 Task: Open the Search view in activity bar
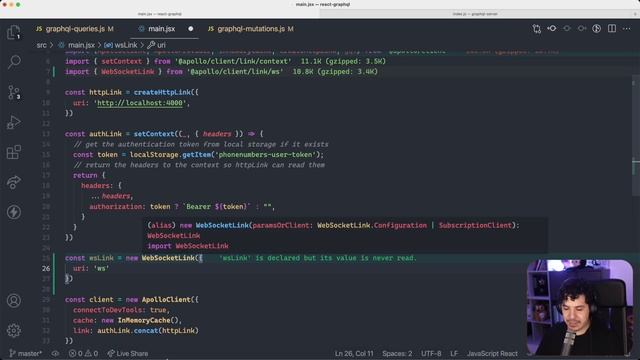point(13,62)
